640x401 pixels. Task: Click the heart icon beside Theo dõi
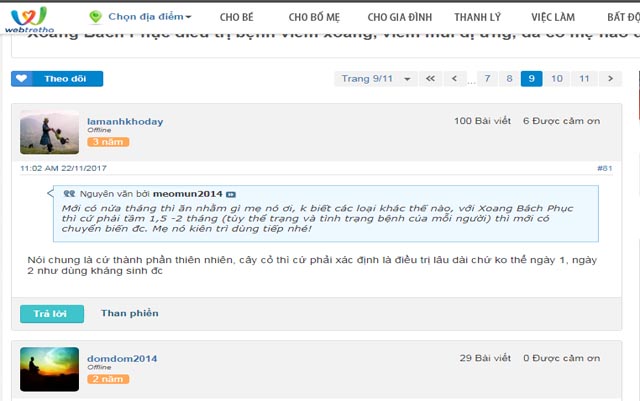22,78
